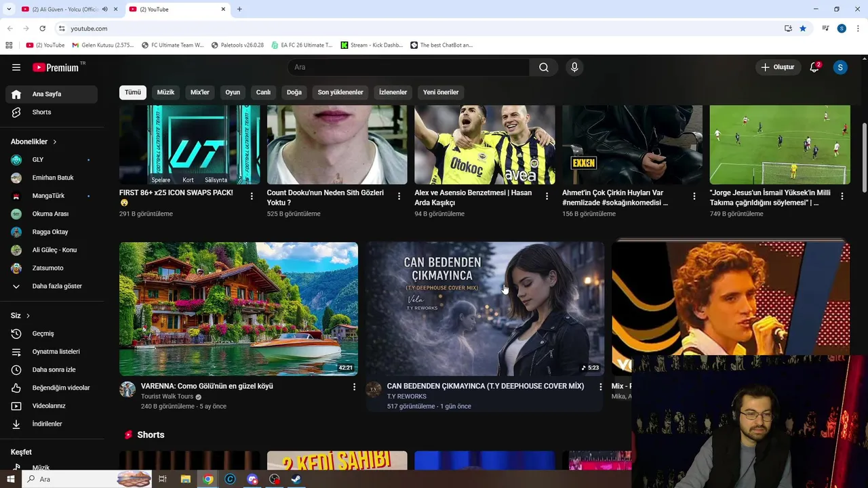Viewport: 868px width, 488px height.
Task: Select the Oyun filter chip
Action: click(233, 92)
